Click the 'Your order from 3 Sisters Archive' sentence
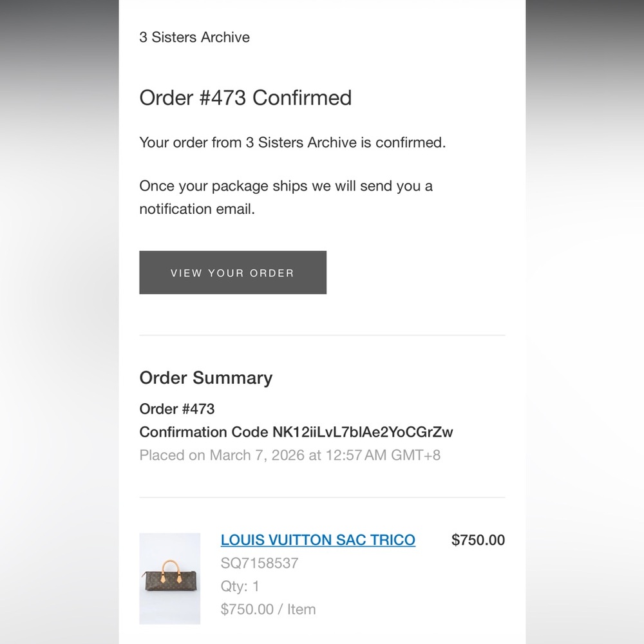The width and height of the screenshot is (644, 644). pyautogui.click(x=292, y=142)
